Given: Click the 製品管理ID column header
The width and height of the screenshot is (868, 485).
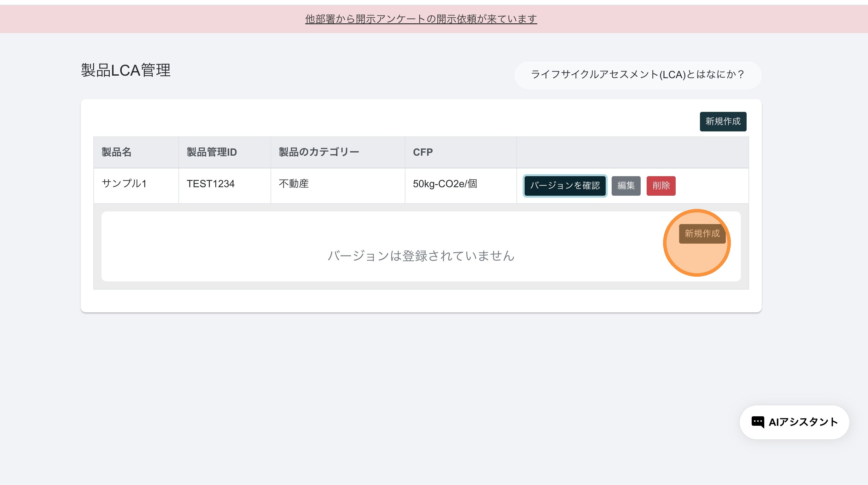Looking at the screenshot, I should 212,152.
